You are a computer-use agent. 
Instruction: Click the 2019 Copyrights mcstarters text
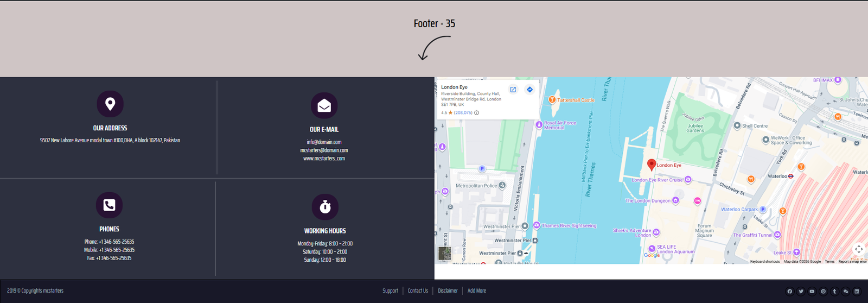[35, 291]
